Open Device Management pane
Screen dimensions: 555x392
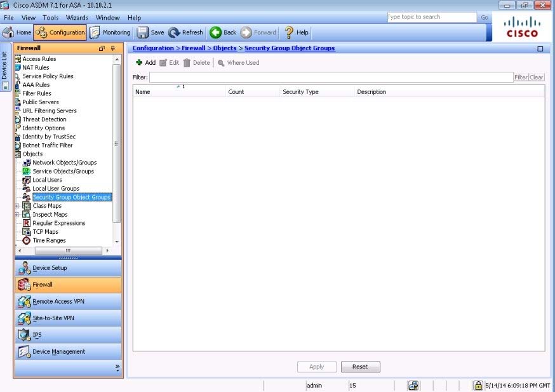69,351
